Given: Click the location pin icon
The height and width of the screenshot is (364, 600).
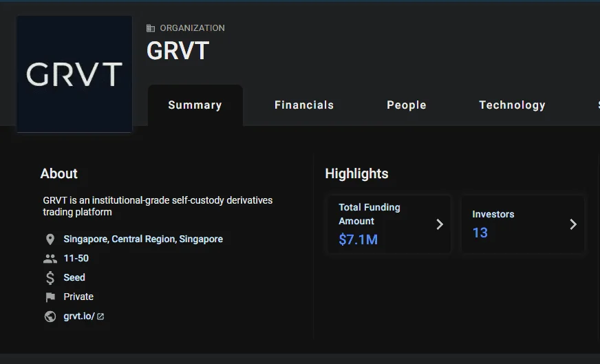Looking at the screenshot, I should [x=50, y=239].
